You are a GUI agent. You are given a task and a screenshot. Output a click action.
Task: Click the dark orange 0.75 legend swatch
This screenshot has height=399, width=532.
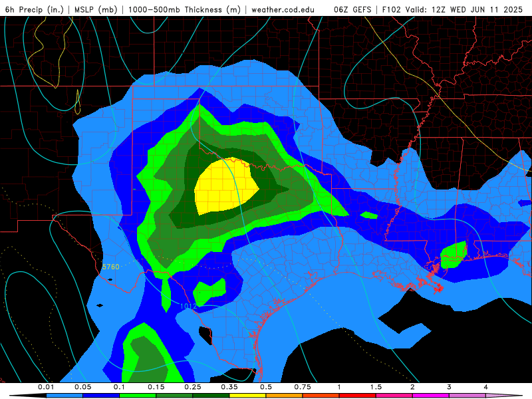[x=321, y=396]
